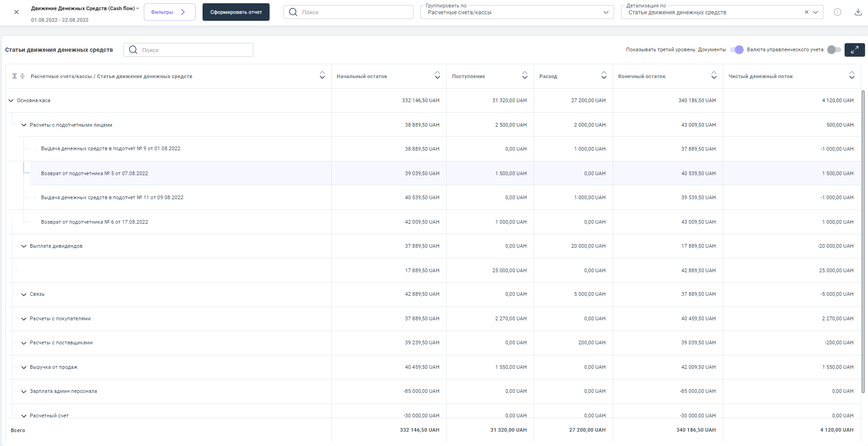The image size is (868, 446).
Task: Click expand all rows icon in table header
Action: (x=14, y=76)
